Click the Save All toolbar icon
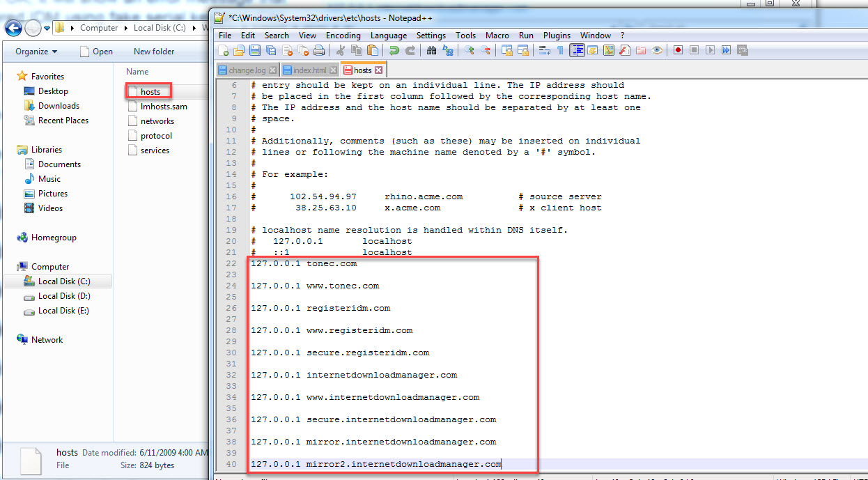Viewport: 868px width, 480px height. point(271,50)
